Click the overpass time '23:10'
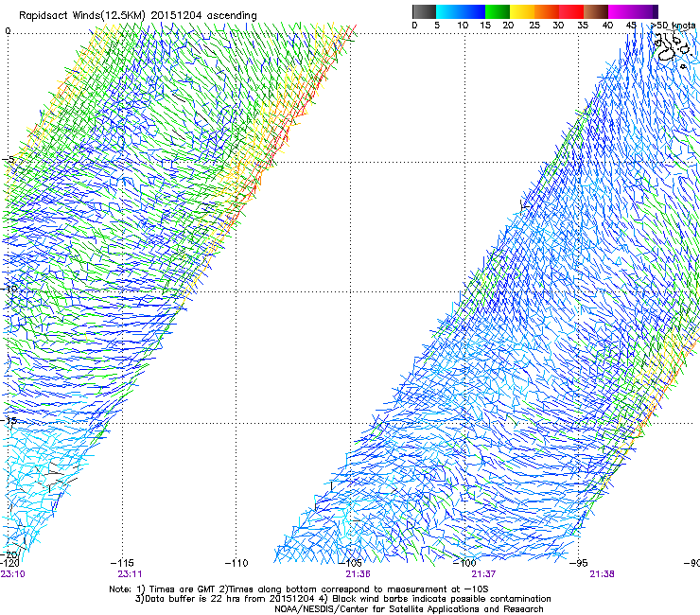Viewport: 700px width, 615px height. coord(13,574)
